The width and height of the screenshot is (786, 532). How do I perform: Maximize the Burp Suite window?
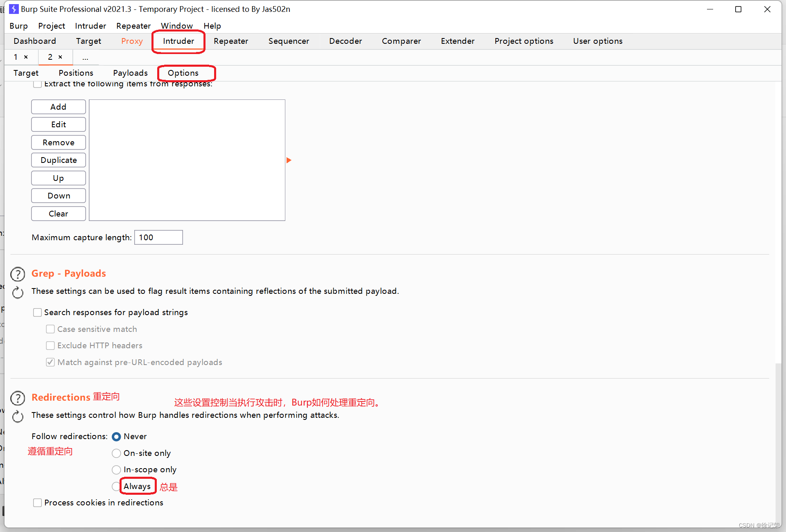(x=739, y=9)
